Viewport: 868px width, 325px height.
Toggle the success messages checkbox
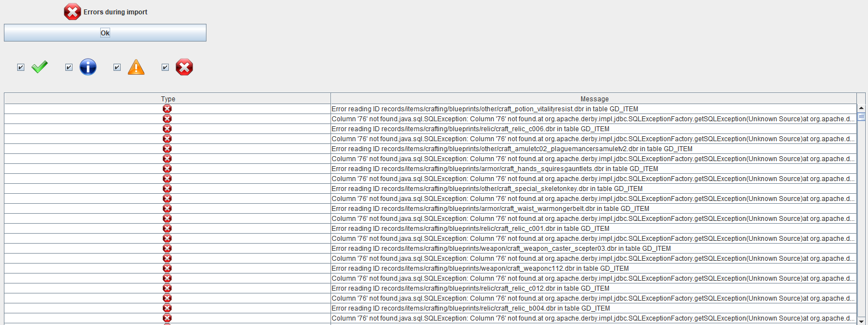[x=21, y=68]
